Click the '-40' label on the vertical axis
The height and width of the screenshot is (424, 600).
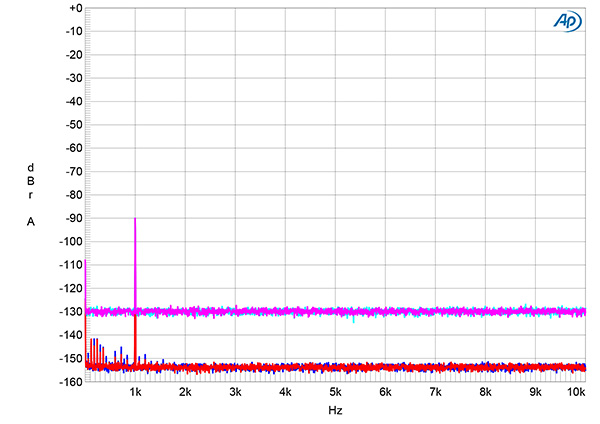tap(74, 101)
